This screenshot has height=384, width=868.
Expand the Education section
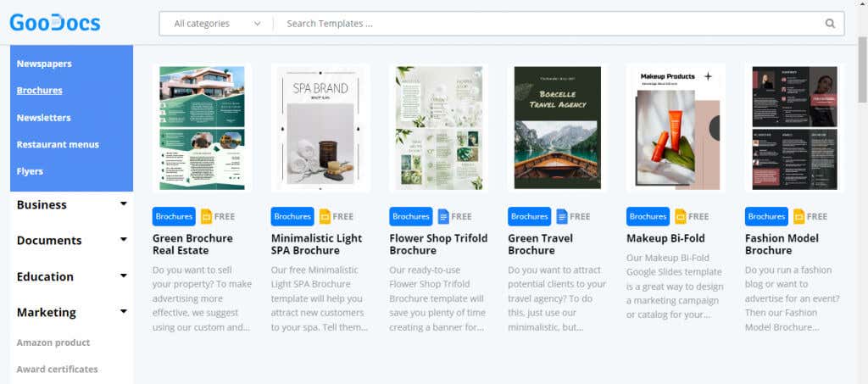click(124, 276)
